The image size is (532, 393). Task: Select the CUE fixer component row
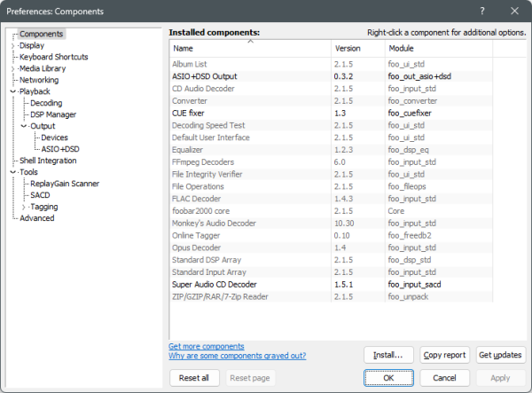[x=331, y=113]
